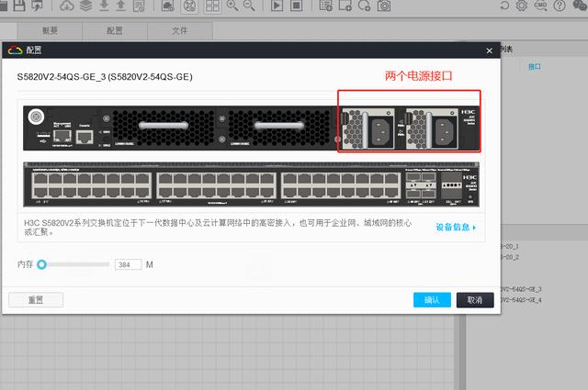Screen dimensions: 588x390
Task: Select the list row ending in -20_2
Action: 510,257
